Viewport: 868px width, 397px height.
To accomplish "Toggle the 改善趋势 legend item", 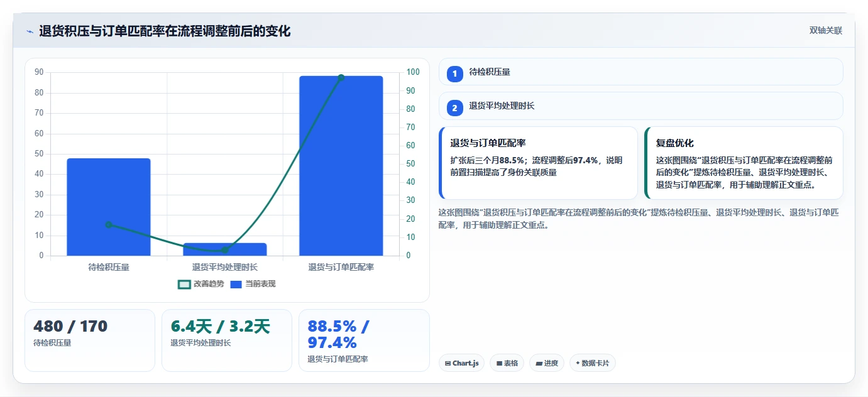I will coord(201,284).
